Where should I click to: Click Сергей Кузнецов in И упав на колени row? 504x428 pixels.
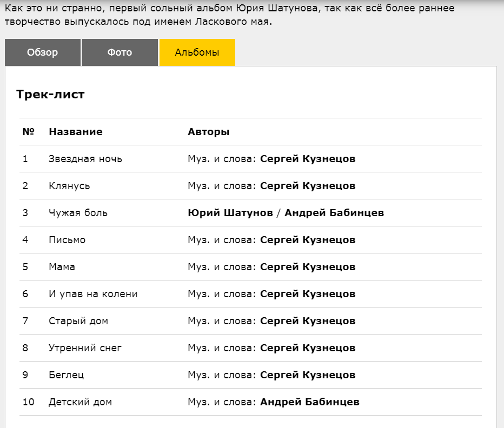(308, 293)
